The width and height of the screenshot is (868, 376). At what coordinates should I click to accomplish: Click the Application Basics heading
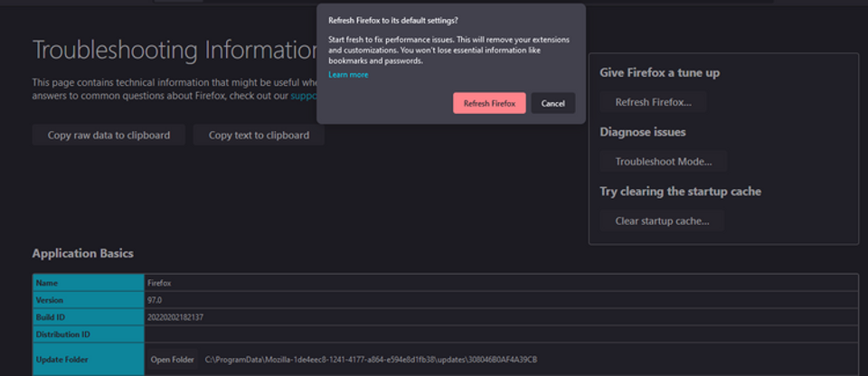[82, 253]
